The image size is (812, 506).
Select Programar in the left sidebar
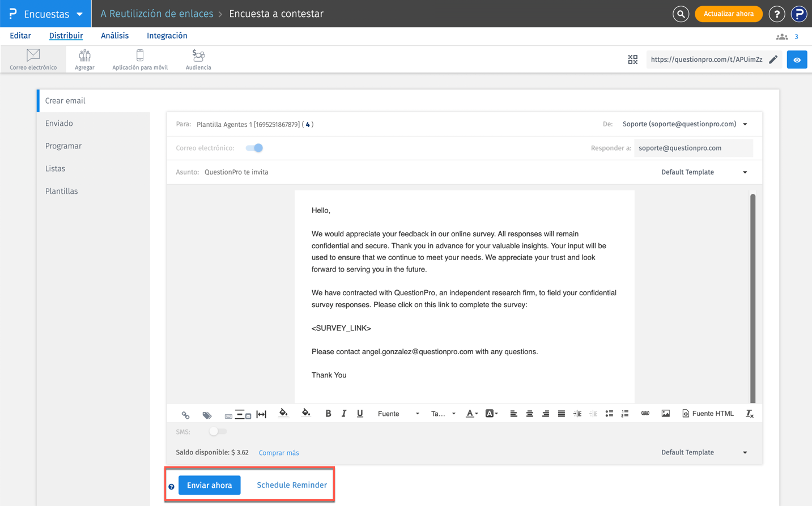(x=63, y=146)
